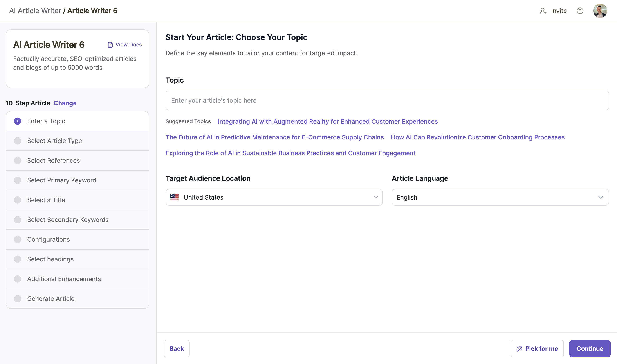Click the chevron in the English dropdown
The width and height of the screenshot is (617, 364).
click(x=601, y=197)
